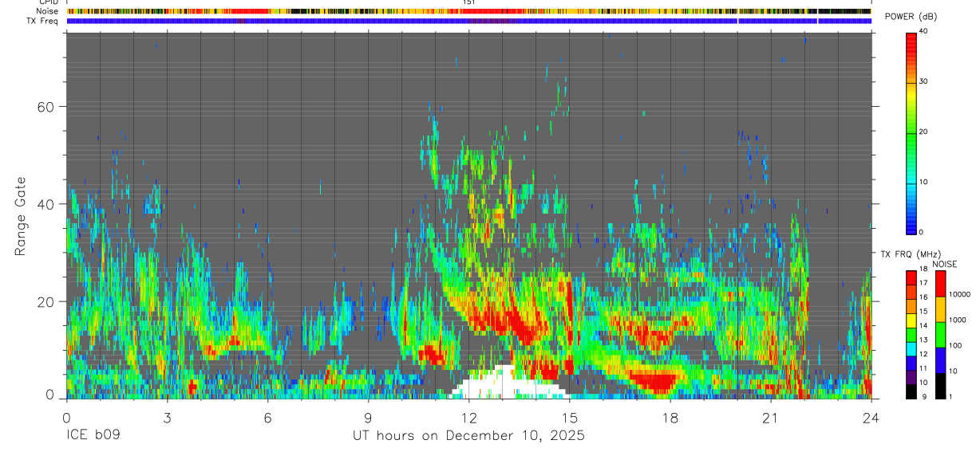Pick the blue bottom of the power color bar
Screen dimensions: 980x452
(911, 225)
